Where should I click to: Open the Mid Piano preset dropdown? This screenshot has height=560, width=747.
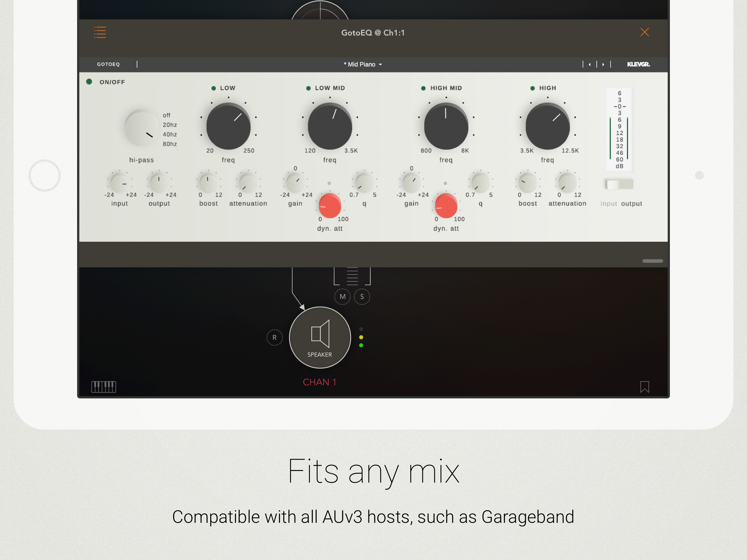tap(363, 65)
